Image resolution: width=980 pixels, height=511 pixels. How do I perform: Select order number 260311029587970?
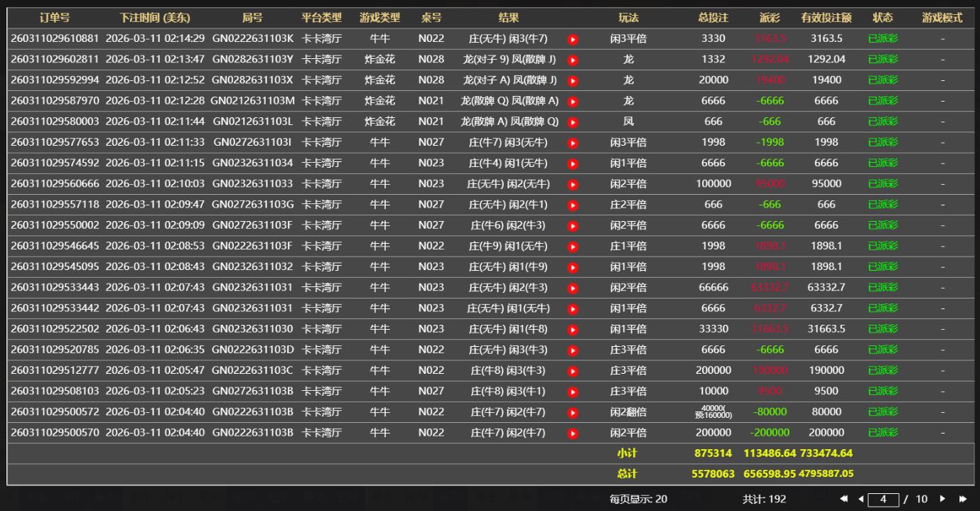pyautogui.click(x=55, y=101)
